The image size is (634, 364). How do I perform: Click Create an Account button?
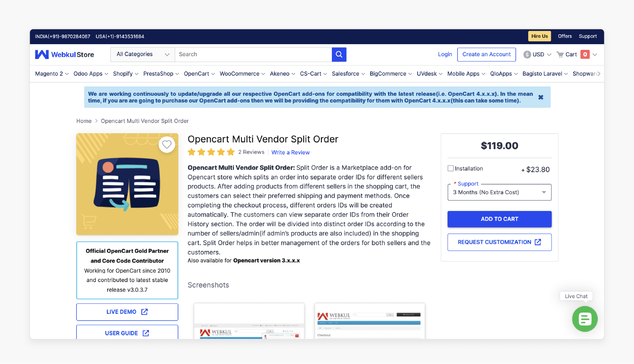(x=486, y=54)
